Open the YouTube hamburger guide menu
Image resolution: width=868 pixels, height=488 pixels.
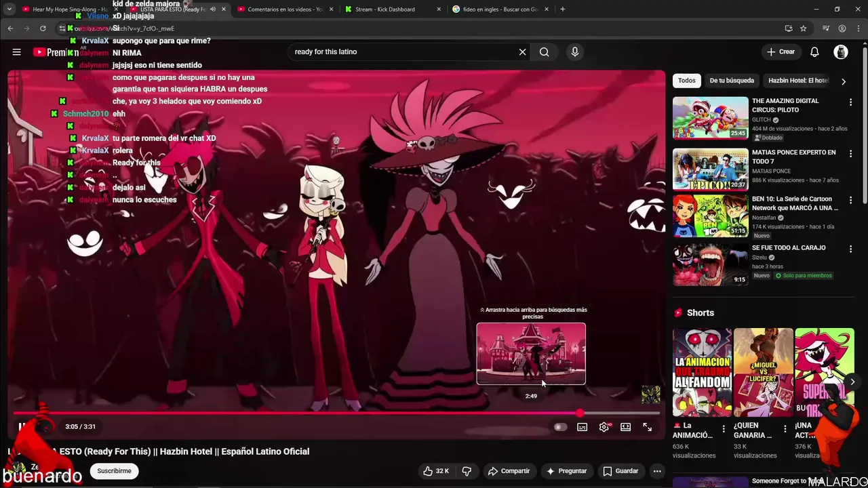coord(16,52)
